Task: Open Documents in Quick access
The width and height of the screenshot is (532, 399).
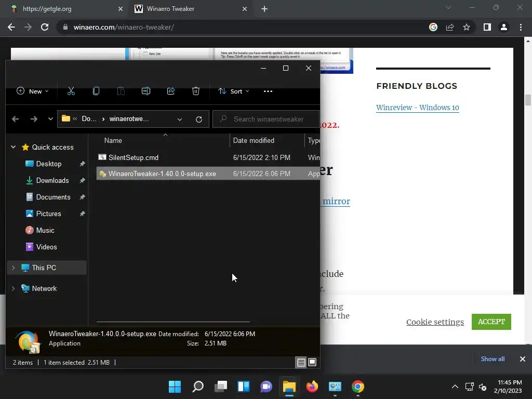Action: (53, 197)
